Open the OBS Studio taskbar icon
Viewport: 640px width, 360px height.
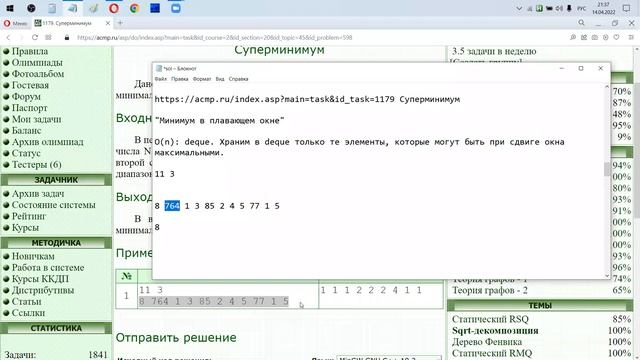pyautogui.click(x=31, y=8)
